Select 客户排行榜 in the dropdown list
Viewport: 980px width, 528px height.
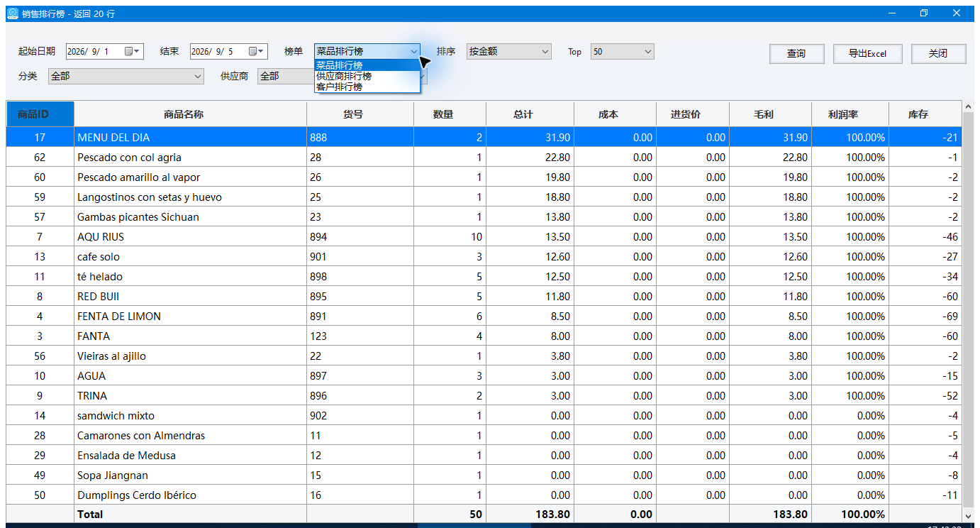367,87
